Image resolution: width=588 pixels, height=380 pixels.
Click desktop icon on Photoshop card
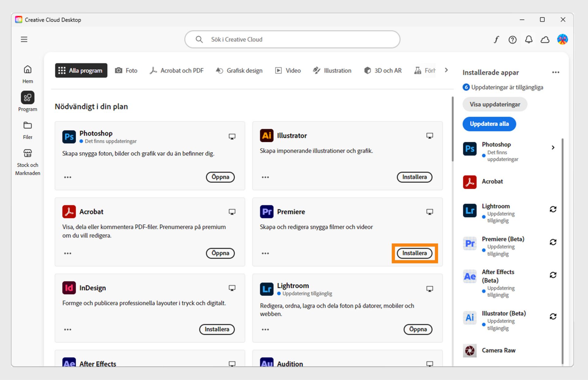coord(232,137)
